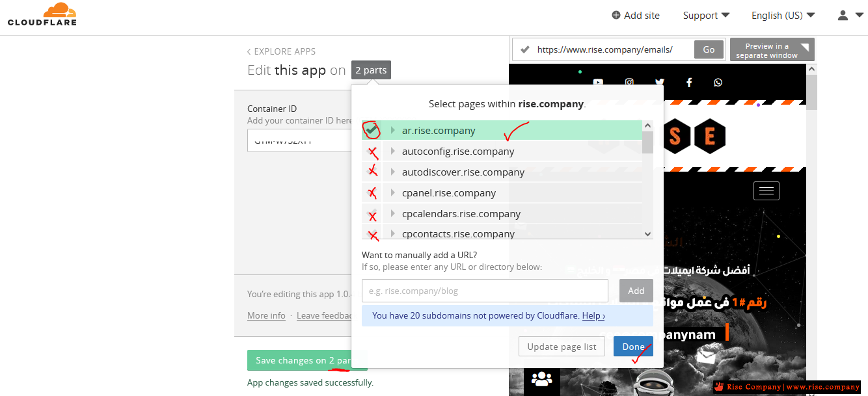Click the Go button beside preview URL
This screenshot has width=868, height=396.
pyautogui.click(x=709, y=49)
